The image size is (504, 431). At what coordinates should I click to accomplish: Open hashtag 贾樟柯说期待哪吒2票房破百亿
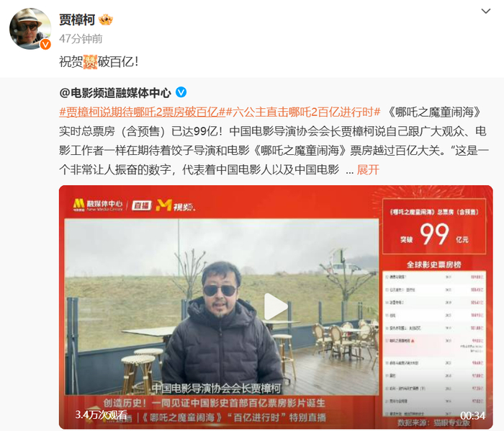143,112
